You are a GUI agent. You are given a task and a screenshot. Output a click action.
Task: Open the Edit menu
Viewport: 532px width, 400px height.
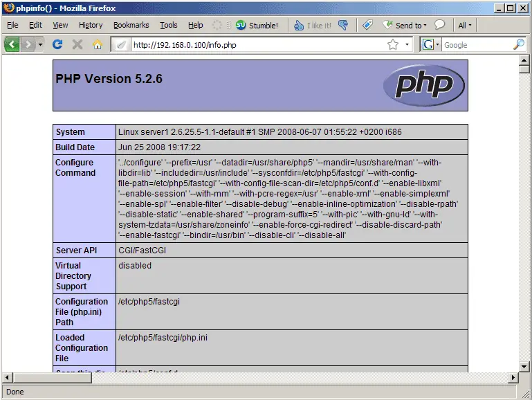tap(35, 25)
